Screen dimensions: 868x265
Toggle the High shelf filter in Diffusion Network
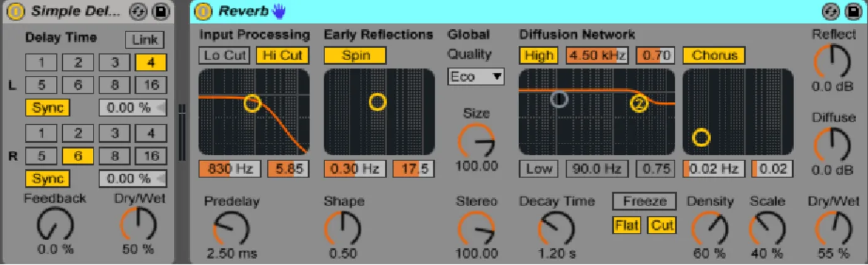coord(538,55)
